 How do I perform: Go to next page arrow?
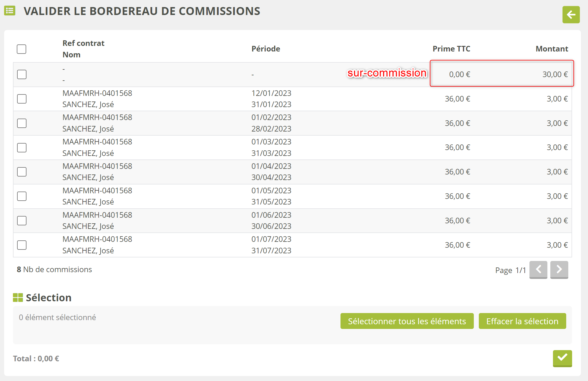(x=559, y=269)
